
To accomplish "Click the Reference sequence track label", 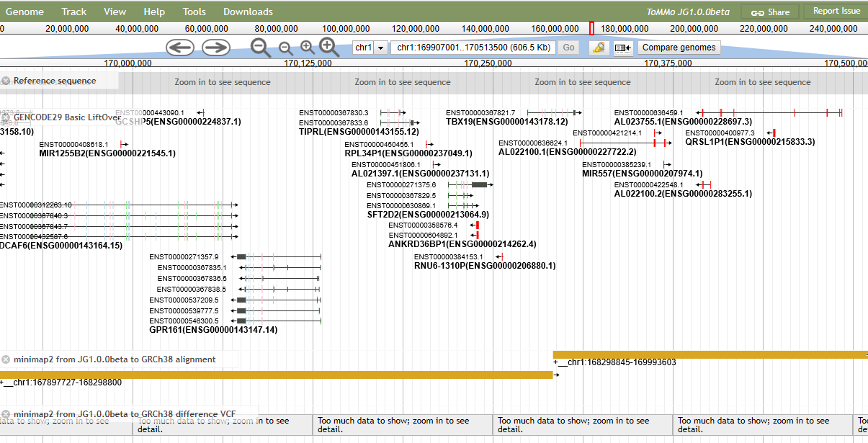I will point(55,81).
